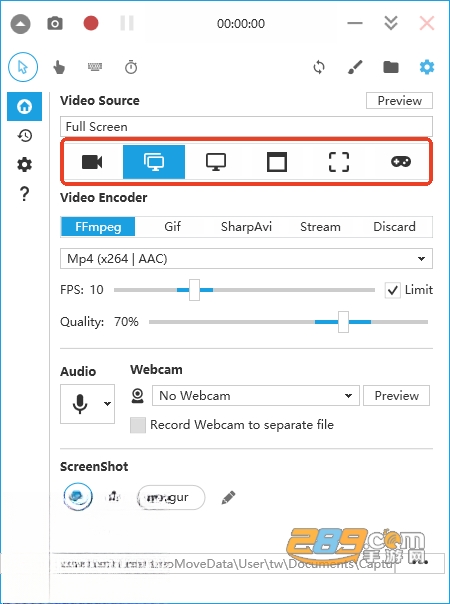Switch to the Gif encoder tab
This screenshot has height=604, width=450.
(172, 226)
